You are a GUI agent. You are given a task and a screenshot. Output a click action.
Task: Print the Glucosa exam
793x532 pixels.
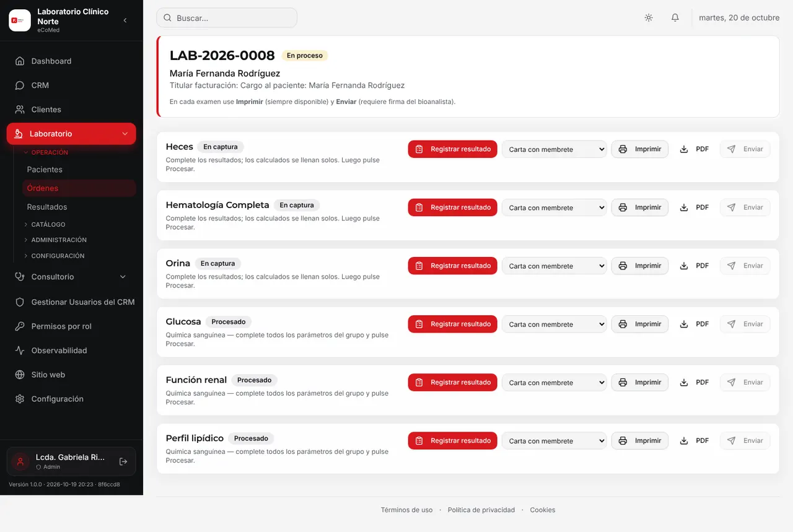[x=640, y=324]
